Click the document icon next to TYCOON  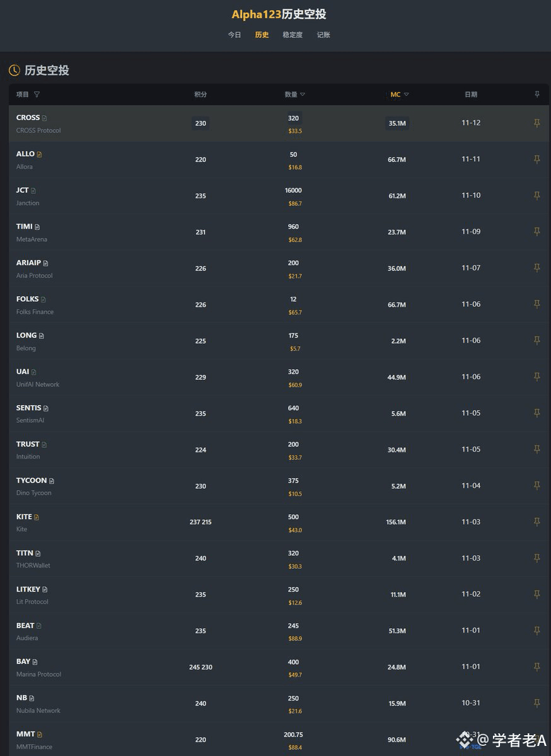coord(52,481)
